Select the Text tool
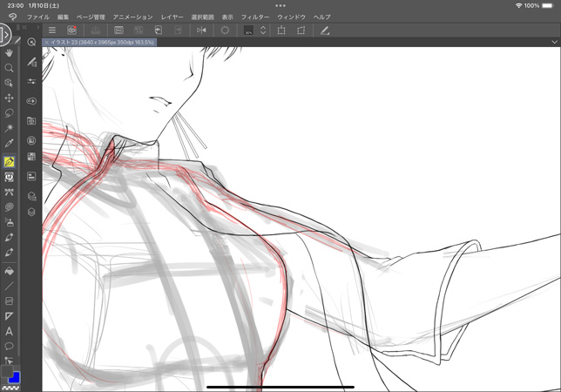Screen dimensions: 561x392 pyautogui.click(x=10, y=331)
